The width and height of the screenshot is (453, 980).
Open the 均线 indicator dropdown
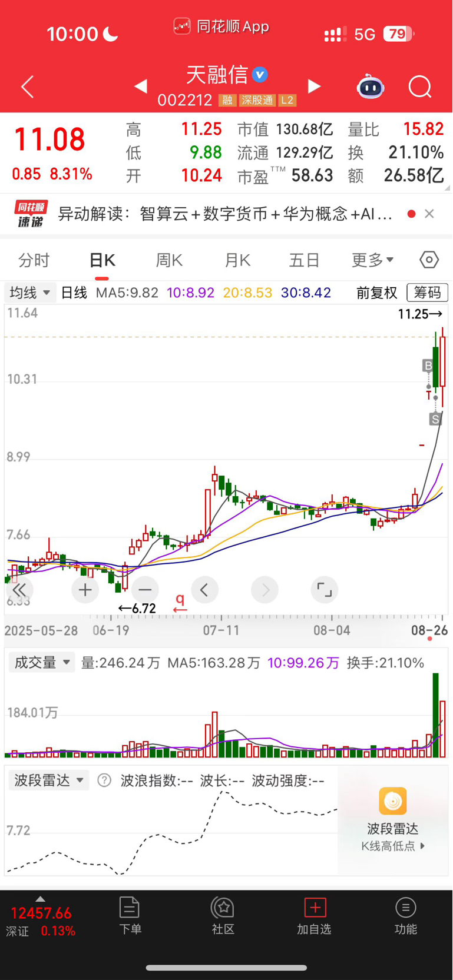30,293
